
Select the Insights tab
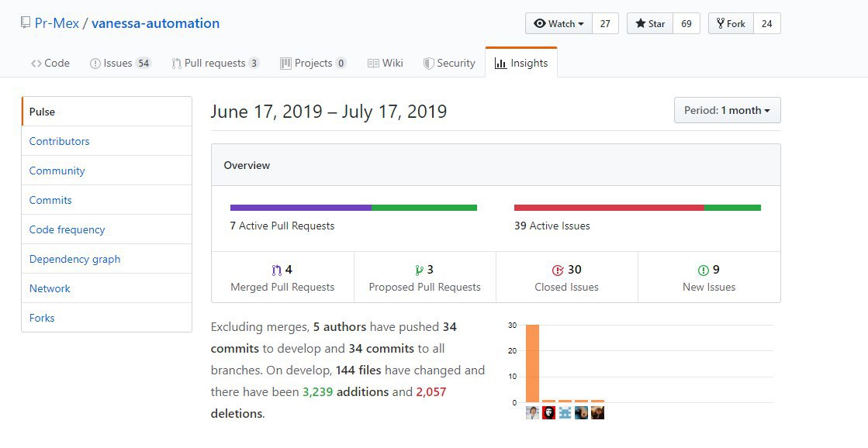[521, 63]
